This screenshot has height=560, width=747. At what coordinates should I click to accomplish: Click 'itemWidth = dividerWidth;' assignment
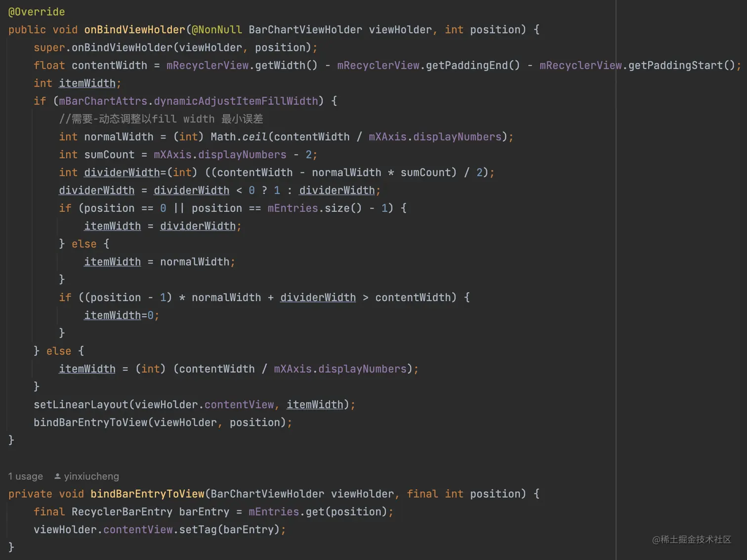point(163,226)
